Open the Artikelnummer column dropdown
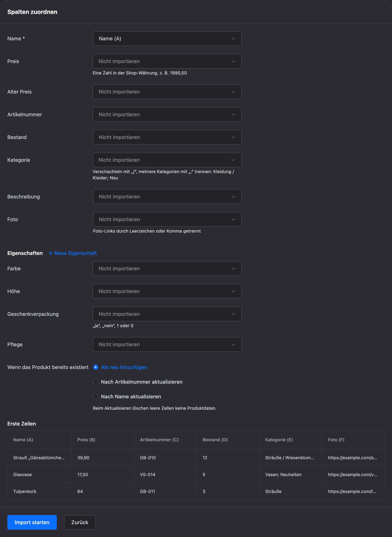This screenshot has height=537, width=392. tap(167, 114)
